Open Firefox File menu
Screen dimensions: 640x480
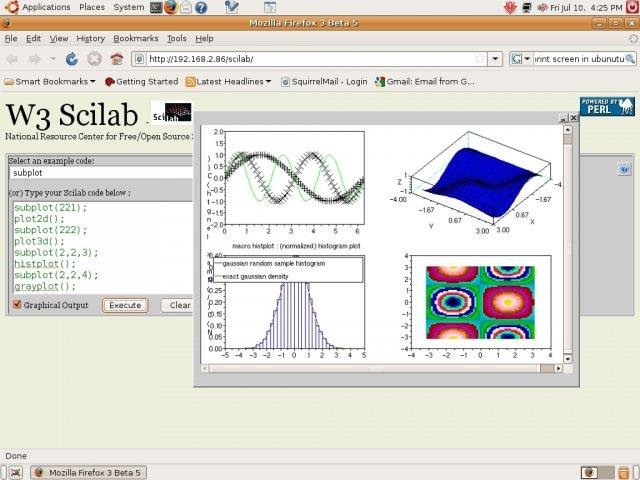[x=11, y=38]
